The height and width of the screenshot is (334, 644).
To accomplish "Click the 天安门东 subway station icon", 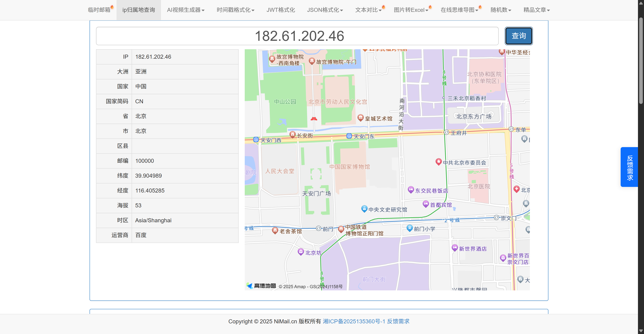I will tap(349, 136).
